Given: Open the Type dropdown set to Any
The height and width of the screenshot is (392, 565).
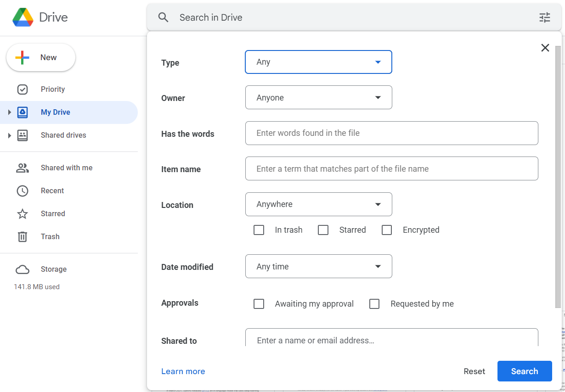Looking at the screenshot, I should pos(318,62).
